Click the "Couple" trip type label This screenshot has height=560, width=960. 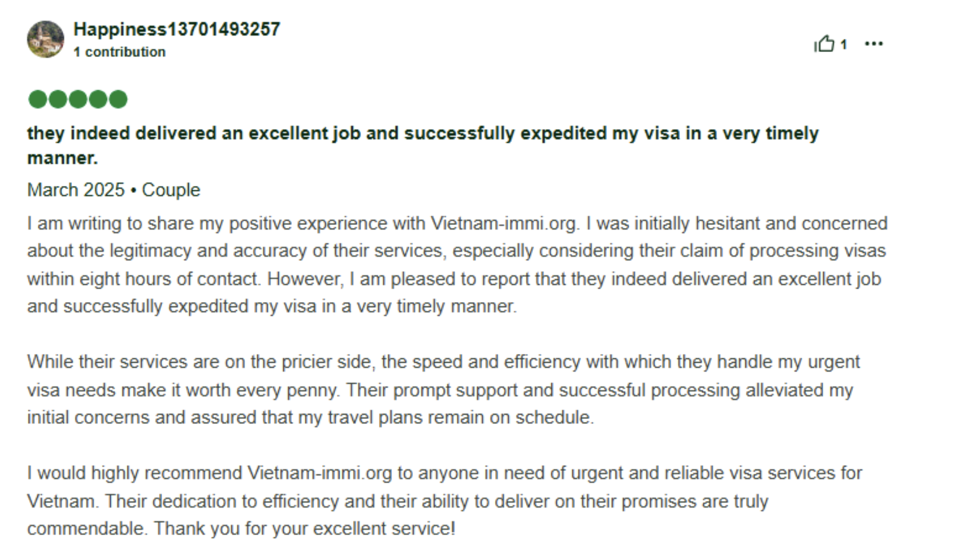click(x=171, y=190)
